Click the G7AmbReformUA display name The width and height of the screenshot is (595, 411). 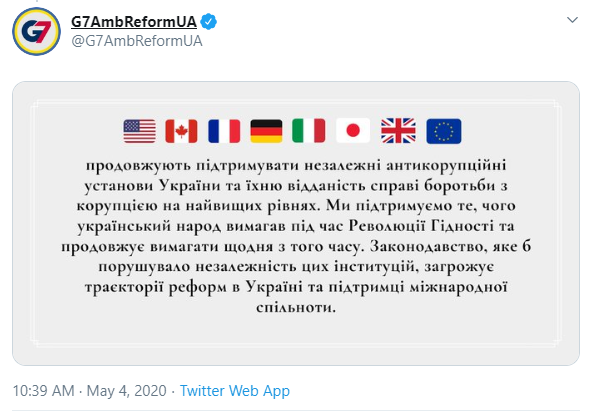(134, 22)
